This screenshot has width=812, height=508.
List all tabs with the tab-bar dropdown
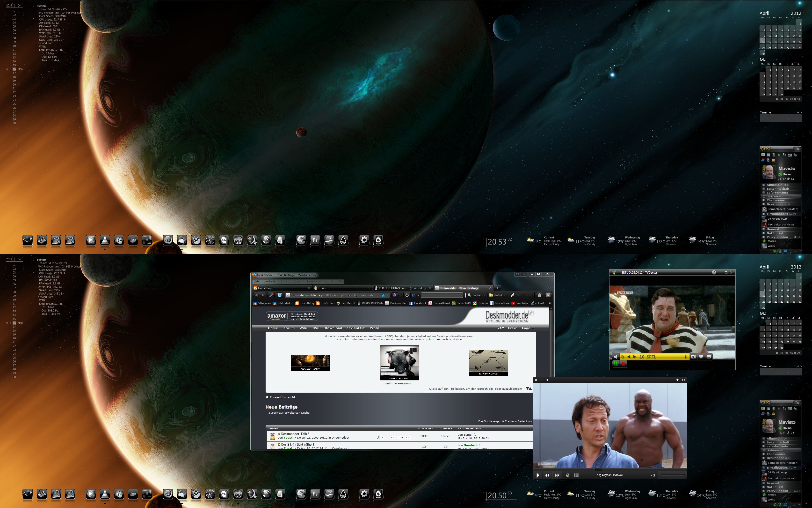(x=550, y=288)
